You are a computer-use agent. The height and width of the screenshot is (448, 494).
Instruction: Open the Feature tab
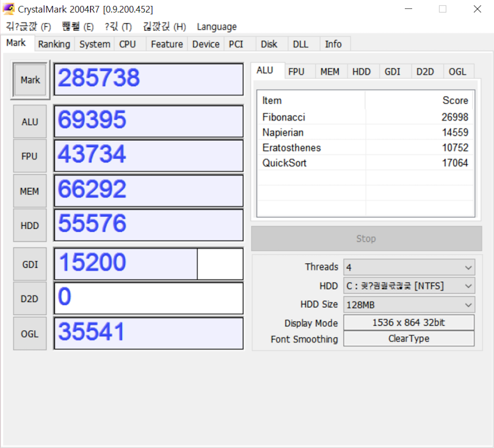point(167,44)
